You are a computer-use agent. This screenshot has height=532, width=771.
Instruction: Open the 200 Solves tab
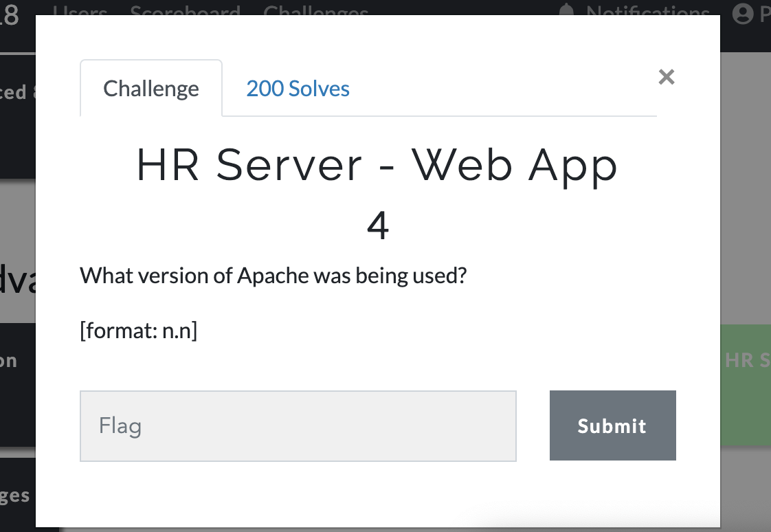point(298,89)
